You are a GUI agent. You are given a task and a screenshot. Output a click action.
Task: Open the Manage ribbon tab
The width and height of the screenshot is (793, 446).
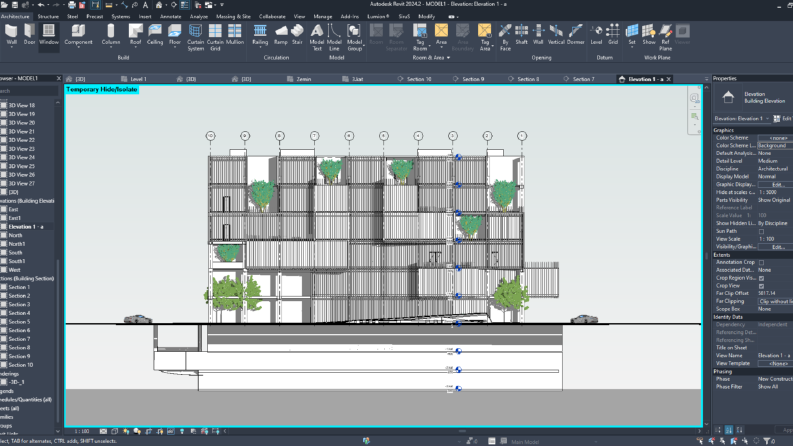point(322,16)
